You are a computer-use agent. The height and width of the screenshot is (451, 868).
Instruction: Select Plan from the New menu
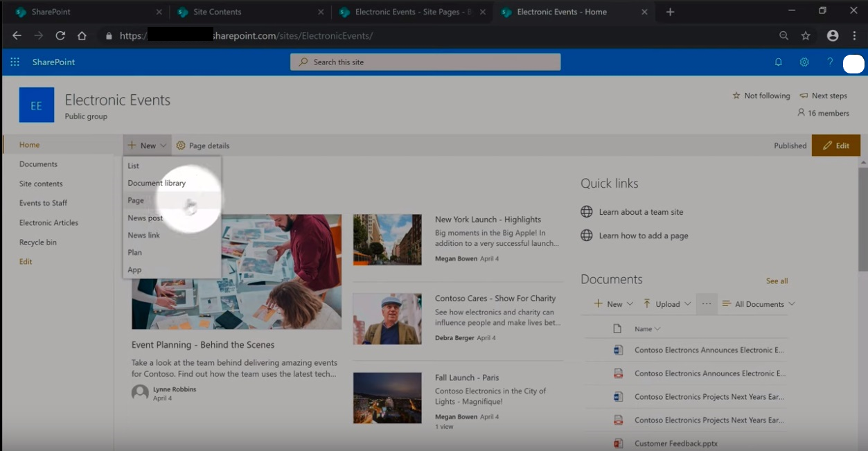(172, 252)
